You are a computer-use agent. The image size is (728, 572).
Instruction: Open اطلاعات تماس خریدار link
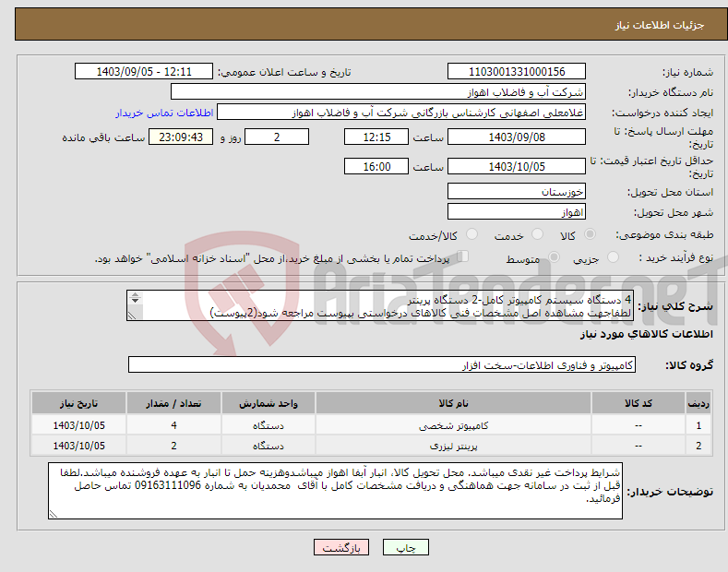pyautogui.click(x=164, y=113)
